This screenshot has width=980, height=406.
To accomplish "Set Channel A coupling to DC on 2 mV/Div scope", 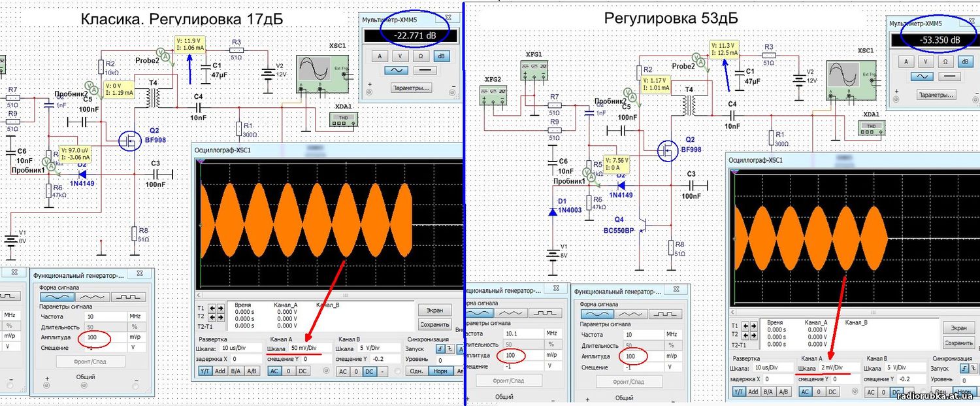I will pyautogui.click(x=833, y=392).
